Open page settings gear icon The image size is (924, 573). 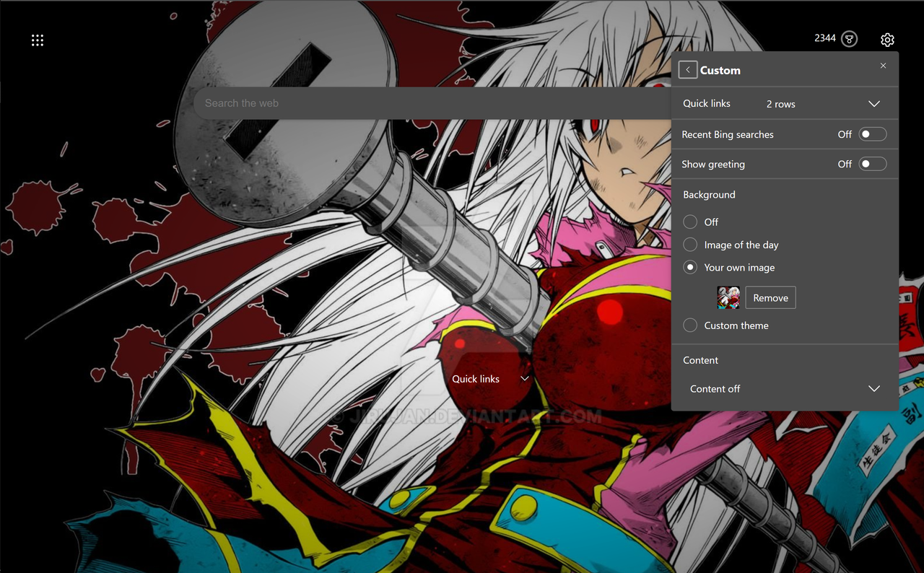pyautogui.click(x=888, y=40)
